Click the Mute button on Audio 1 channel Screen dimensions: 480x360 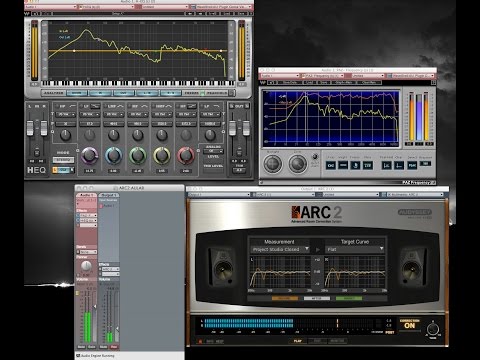tap(81, 347)
